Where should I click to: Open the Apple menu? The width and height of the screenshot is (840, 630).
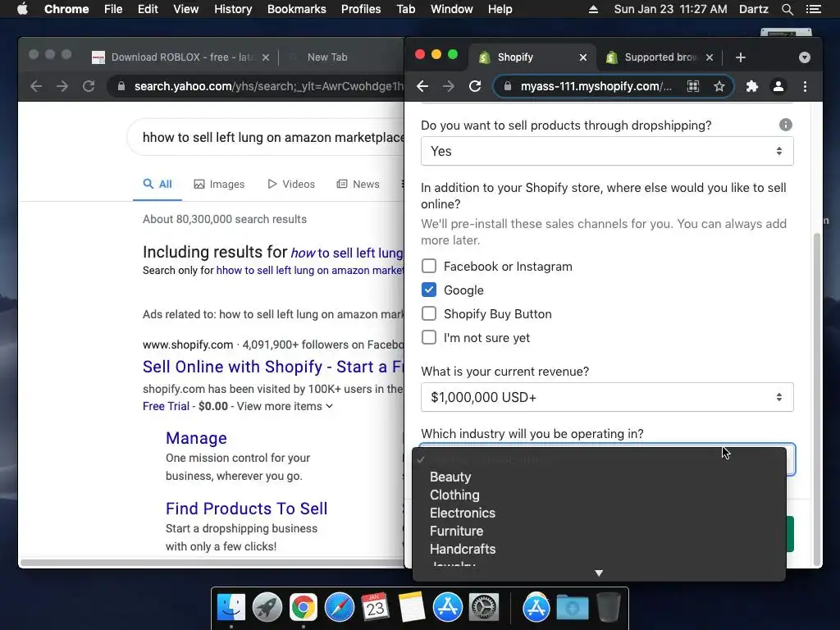[22, 9]
